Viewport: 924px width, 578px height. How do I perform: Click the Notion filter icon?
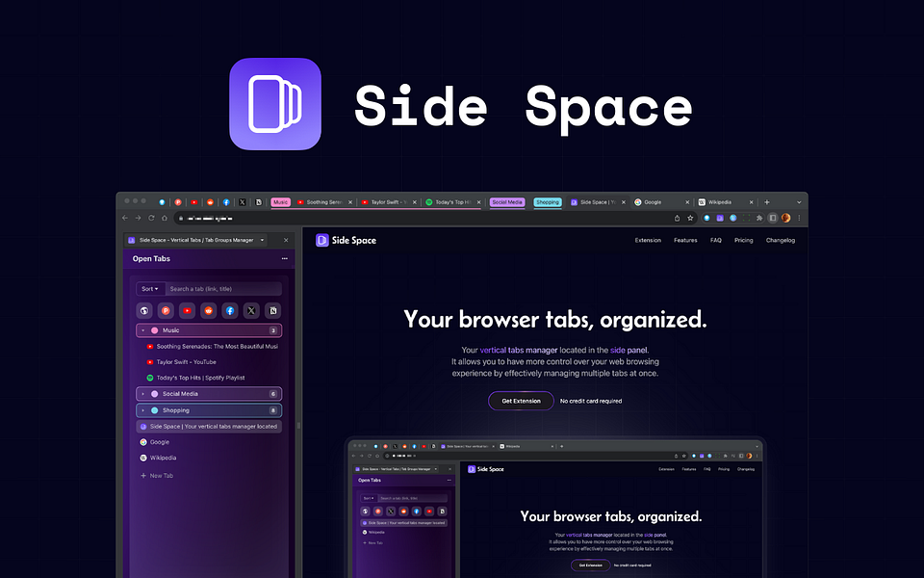pyautogui.click(x=272, y=310)
